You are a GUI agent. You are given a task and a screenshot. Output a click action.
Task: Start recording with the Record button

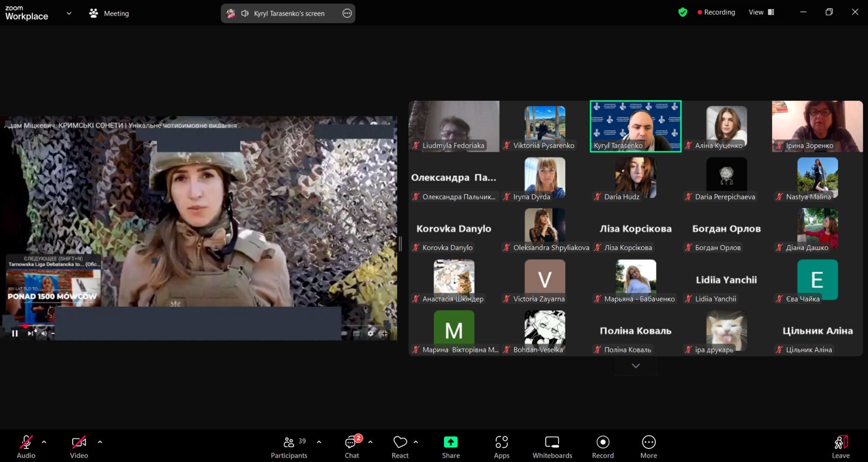pyautogui.click(x=603, y=447)
